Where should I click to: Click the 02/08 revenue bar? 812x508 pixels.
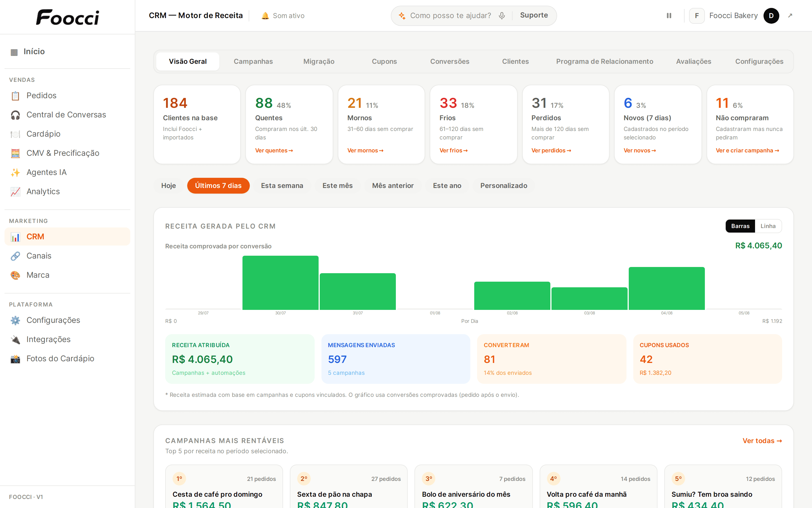click(512, 296)
